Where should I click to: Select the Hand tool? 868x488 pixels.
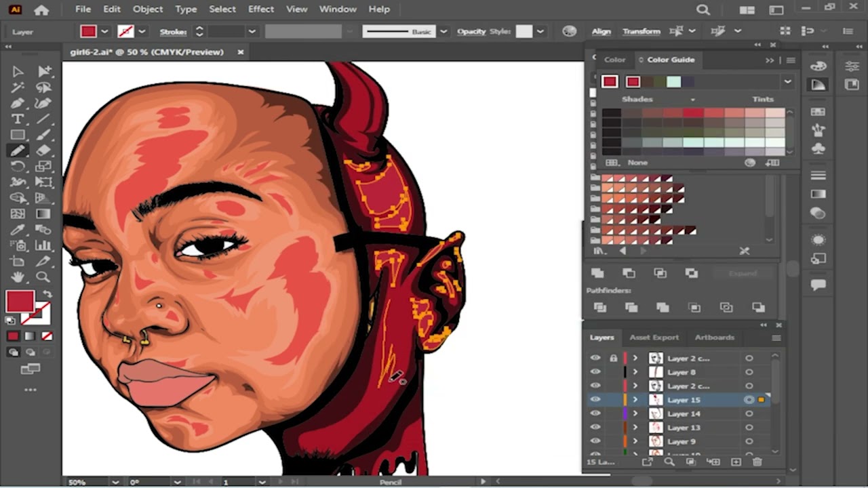click(x=18, y=277)
